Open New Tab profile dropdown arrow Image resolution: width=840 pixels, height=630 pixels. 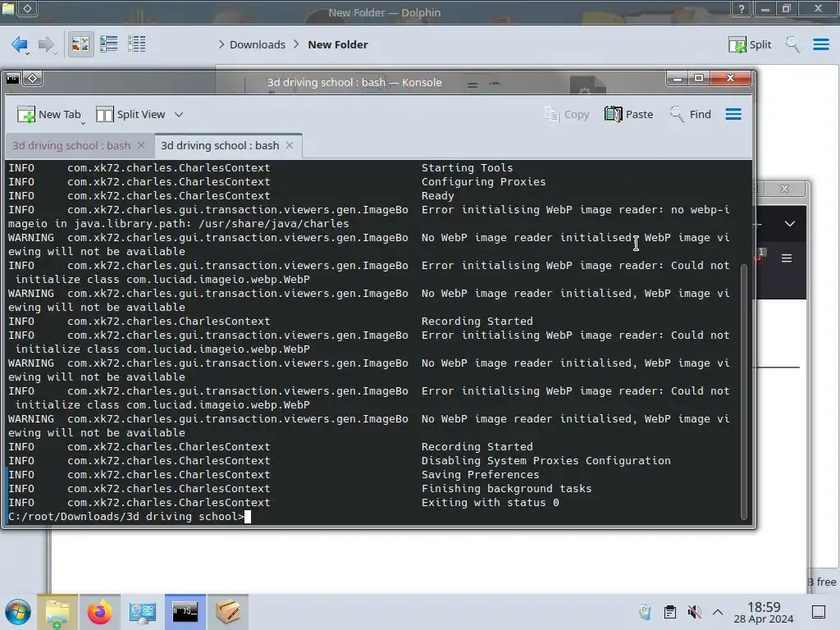(x=83, y=123)
